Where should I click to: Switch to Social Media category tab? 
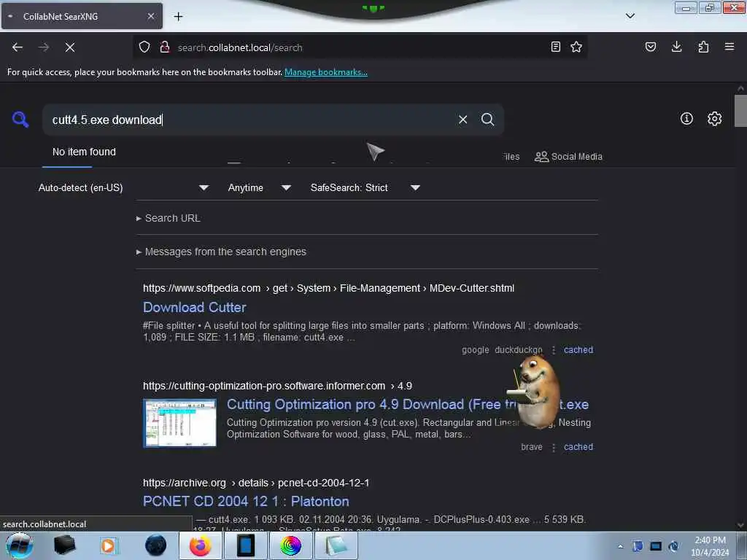coord(568,157)
